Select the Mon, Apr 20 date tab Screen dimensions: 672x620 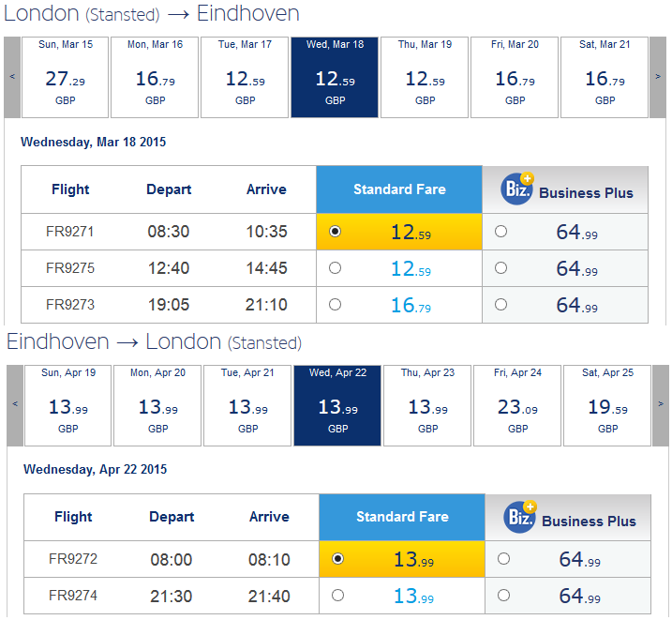tap(157, 404)
